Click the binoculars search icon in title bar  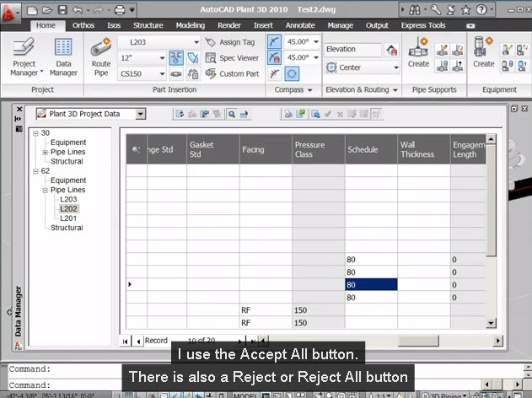[415, 10]
